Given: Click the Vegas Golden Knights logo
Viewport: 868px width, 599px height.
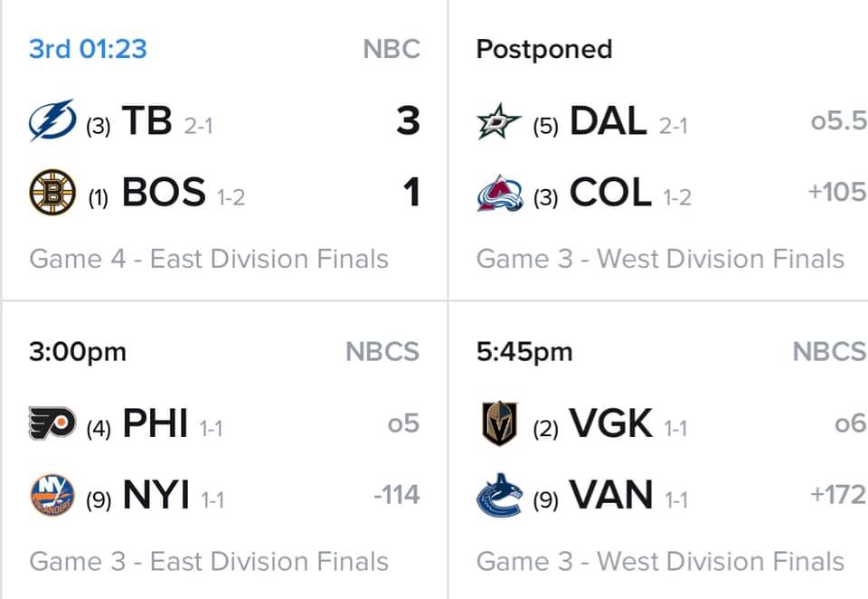Looking at the screenshot, I should coord(499,423).
